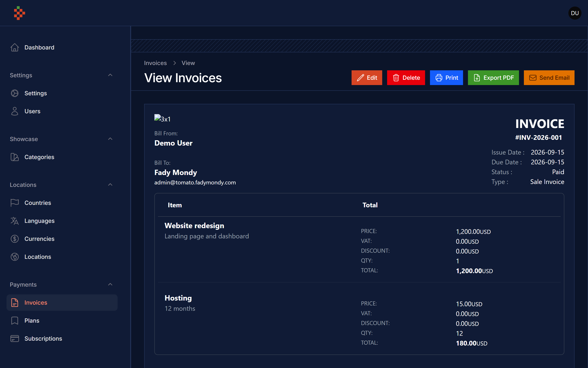This screenshot has height=368, width=588.
Task: Click the trash icon on Delete
Action: click(396, 78)
